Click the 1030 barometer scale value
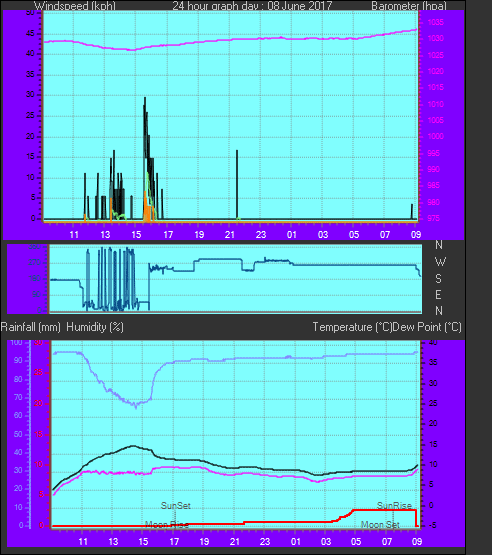 435,38
